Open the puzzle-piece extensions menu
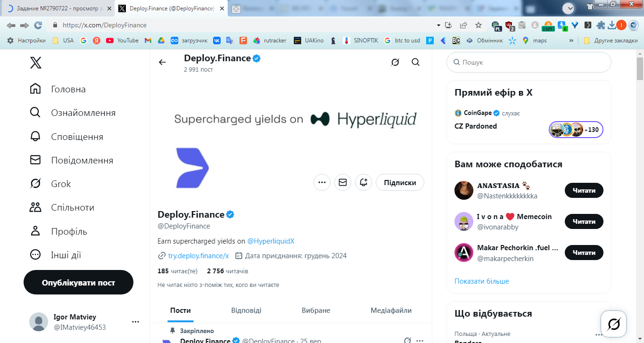The image size is (644, 343). tap(601, 25)
